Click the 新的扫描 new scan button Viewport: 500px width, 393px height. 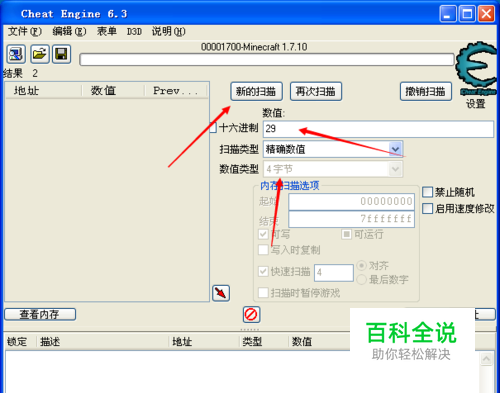point(256,91)
